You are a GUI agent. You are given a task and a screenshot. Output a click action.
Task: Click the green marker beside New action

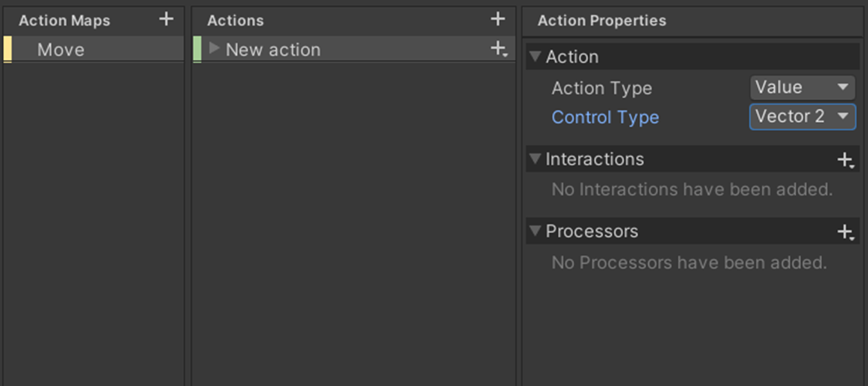(197, 50)
